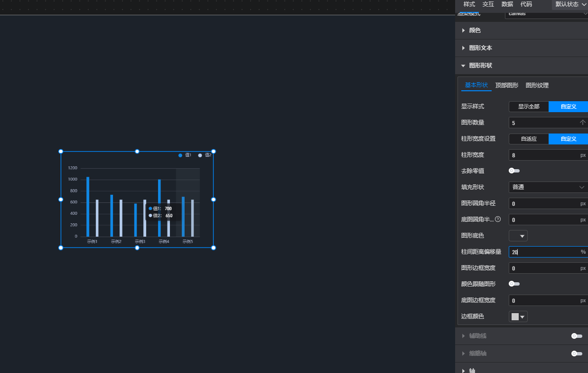The image size is (588, 373).
Task: Expand the 图形文本 section
Action: point(522,48)
